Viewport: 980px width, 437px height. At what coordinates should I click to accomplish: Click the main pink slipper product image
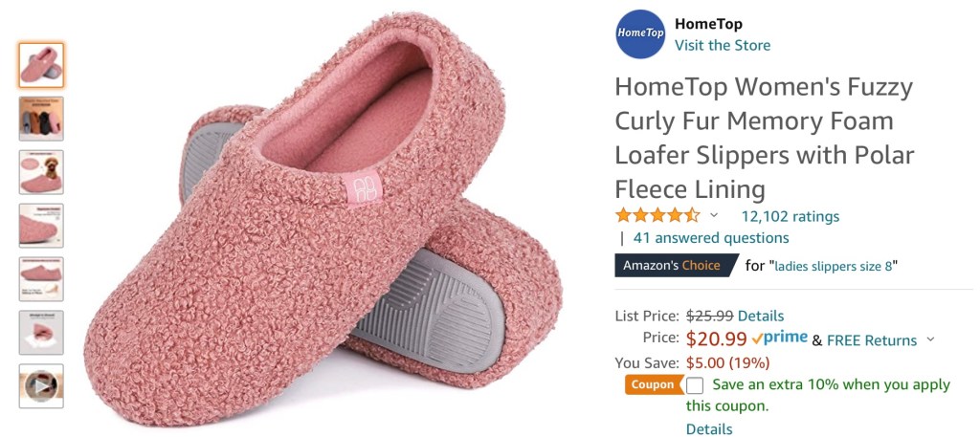[x=322, y=218]
